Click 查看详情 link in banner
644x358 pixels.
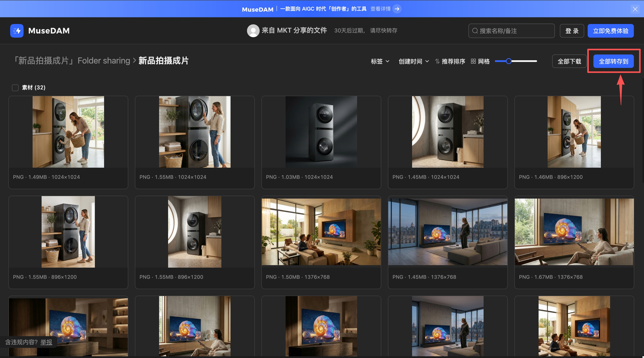pos(380,9)
